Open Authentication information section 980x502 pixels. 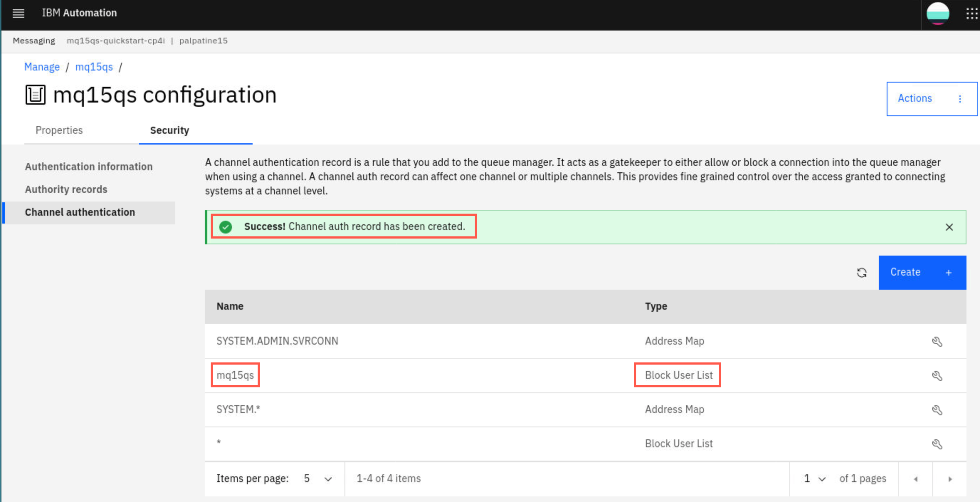(89, 167)
